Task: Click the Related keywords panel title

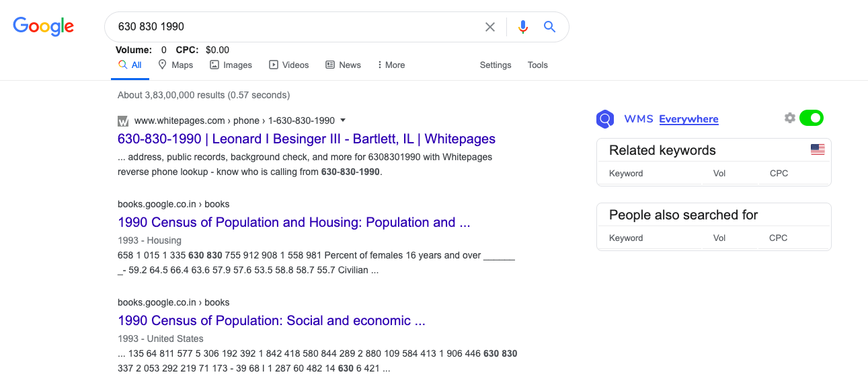Action: 662,150
